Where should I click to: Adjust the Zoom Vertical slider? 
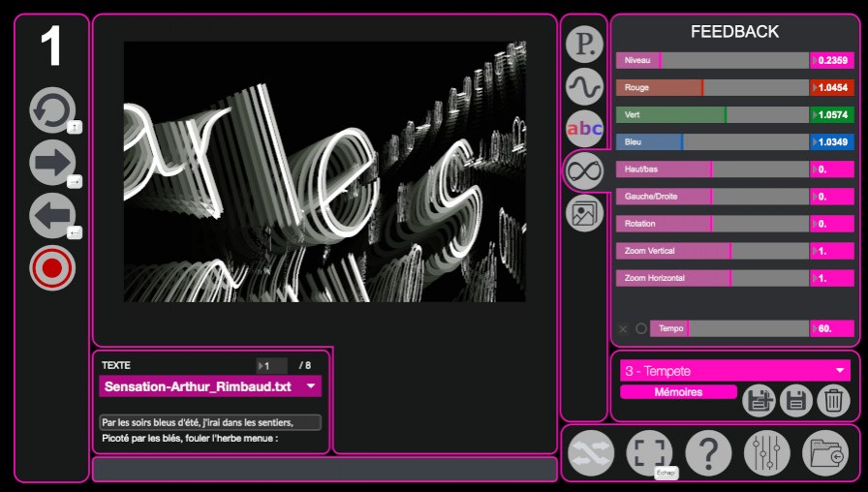[712, 251]
